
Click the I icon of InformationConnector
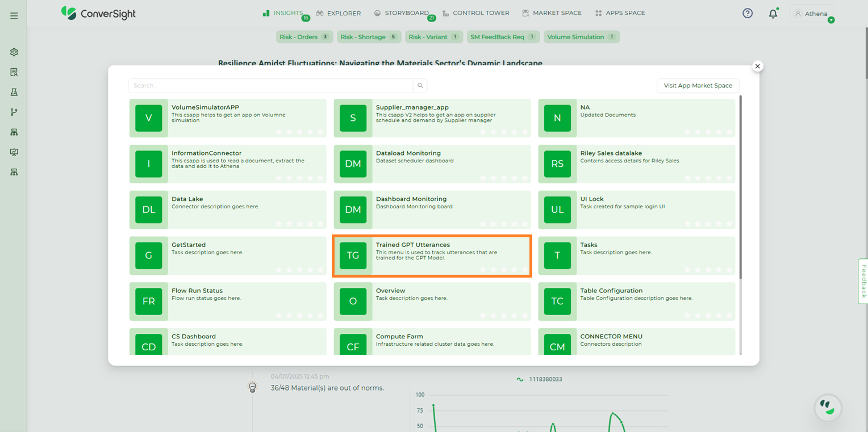click(x=149, y=164)
